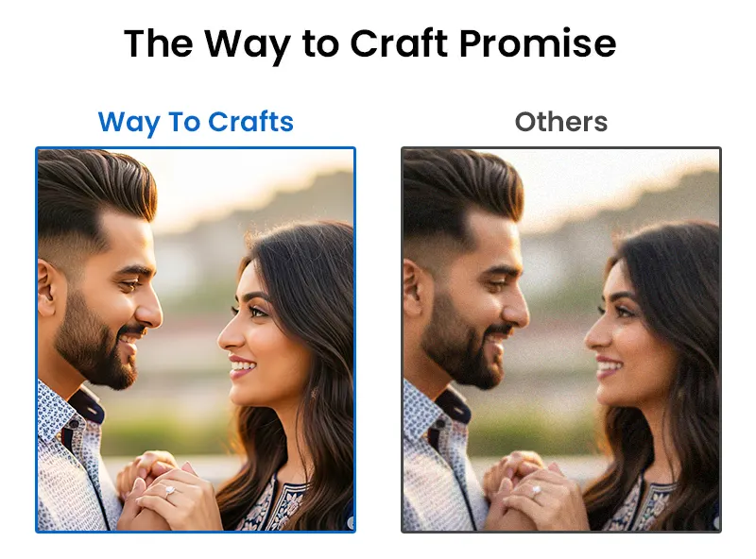
Task: Click the Others grainy comparison photo
Action: coord(561,340)
